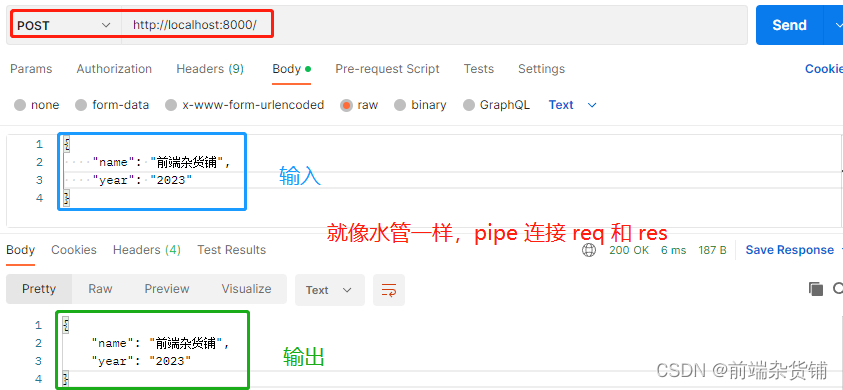Open the Cookies link
The height and width of the screenshot is (390, 843).
click(824, 69)
